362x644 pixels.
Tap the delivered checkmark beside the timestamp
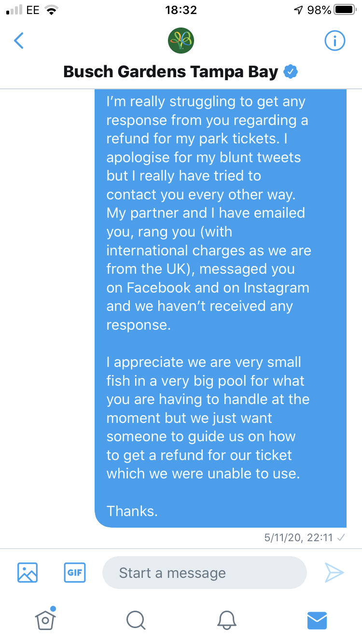(341, 538)
